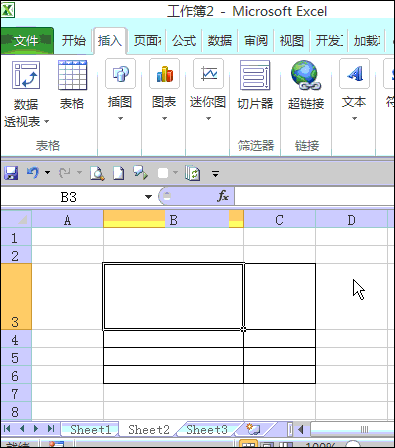The height and width of the screenshot is (448, 395).
Task: Click the Insert Worksheet tab icon
Action: pos(253,429)
